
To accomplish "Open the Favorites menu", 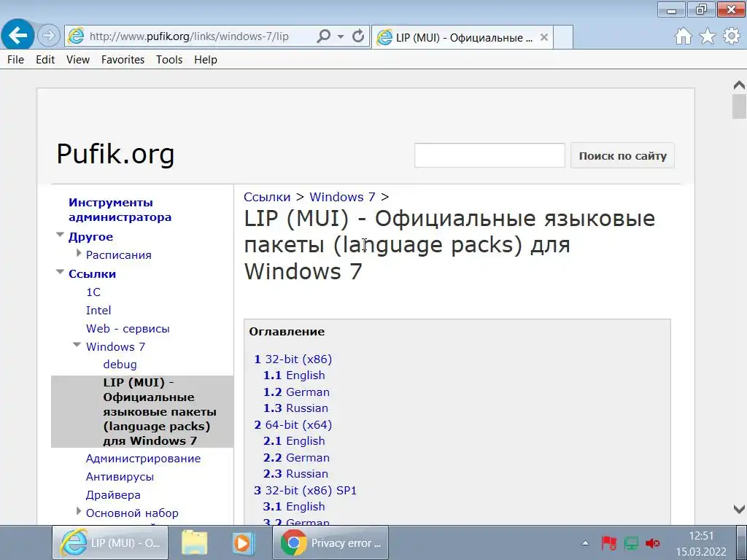I will click(x=123, y=60).
